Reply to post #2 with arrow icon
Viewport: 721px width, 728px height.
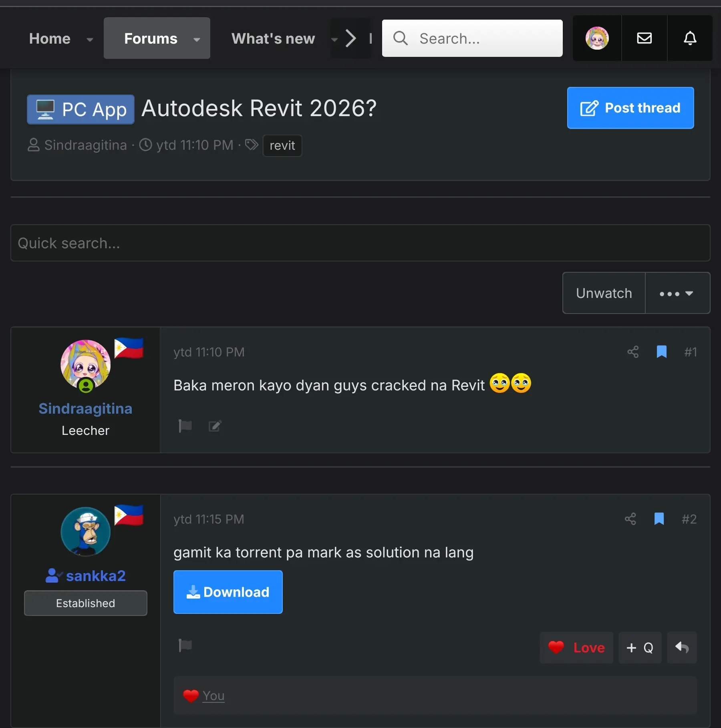[x=682, y=648]
